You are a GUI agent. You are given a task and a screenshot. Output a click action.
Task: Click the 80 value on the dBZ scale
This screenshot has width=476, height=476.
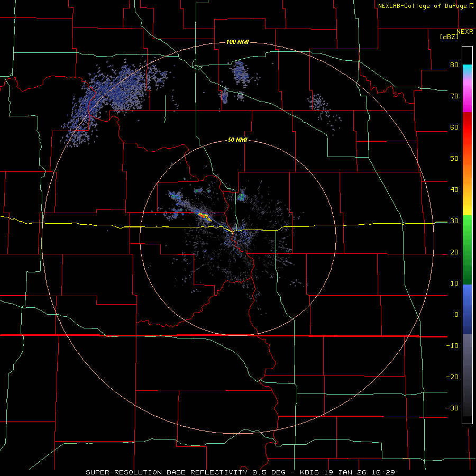click(454, 65)
